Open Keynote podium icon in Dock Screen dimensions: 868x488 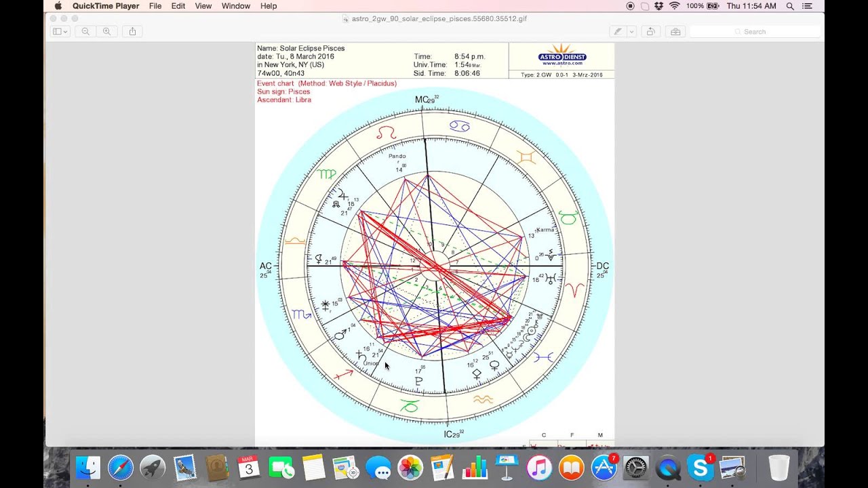click(507, 468)
